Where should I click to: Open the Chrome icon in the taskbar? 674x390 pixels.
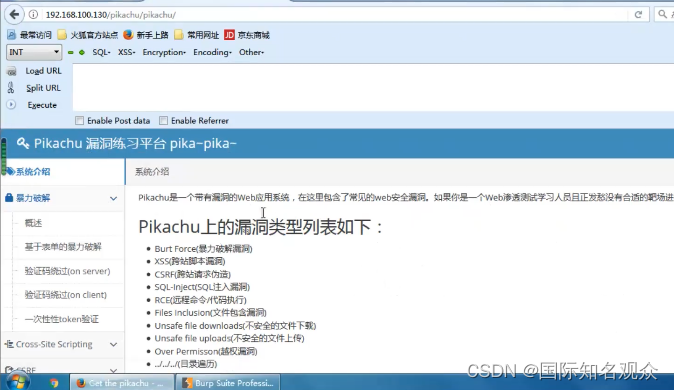tap(54, 383)
